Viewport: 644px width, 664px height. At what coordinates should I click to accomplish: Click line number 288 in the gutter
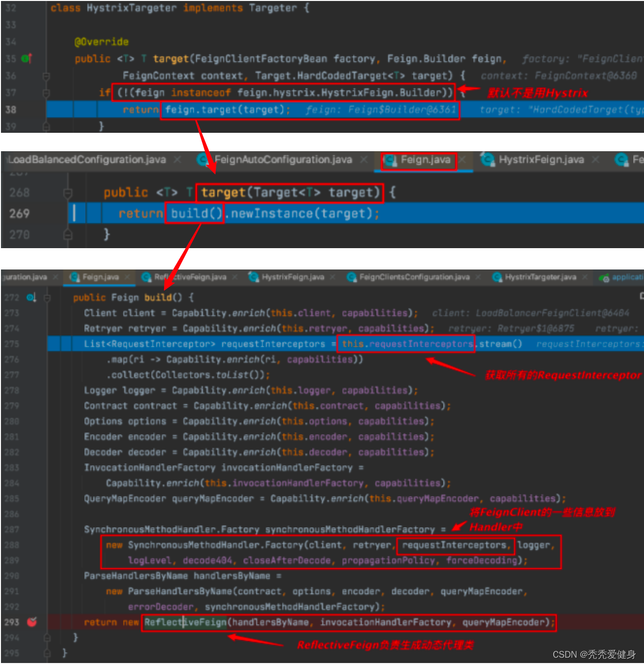point(12,545)
